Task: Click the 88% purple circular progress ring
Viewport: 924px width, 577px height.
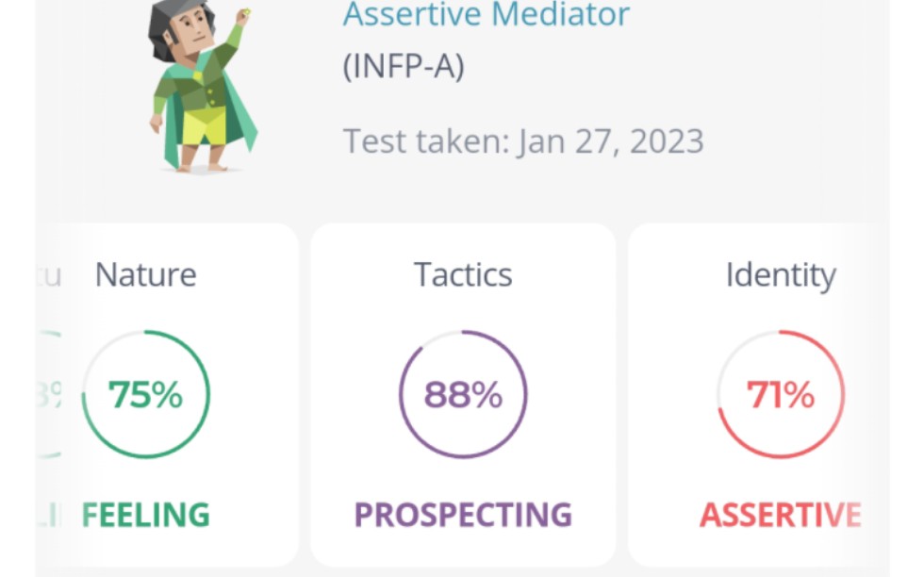Action: point(463,394)
